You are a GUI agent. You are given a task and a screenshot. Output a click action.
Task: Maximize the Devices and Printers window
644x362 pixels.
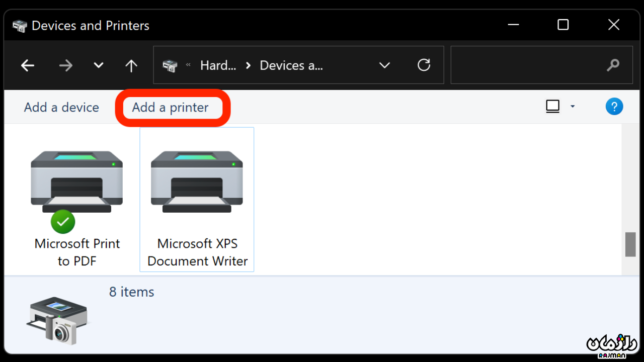[x=563, y=25]
